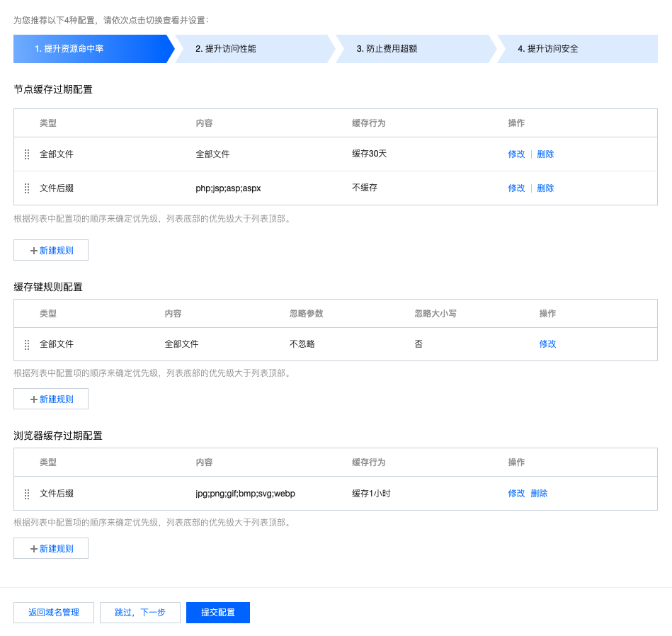This screenshot has width=672, height=636.
Task: Modify the 缓存30天 rule
Action: (x=516, y=154)
